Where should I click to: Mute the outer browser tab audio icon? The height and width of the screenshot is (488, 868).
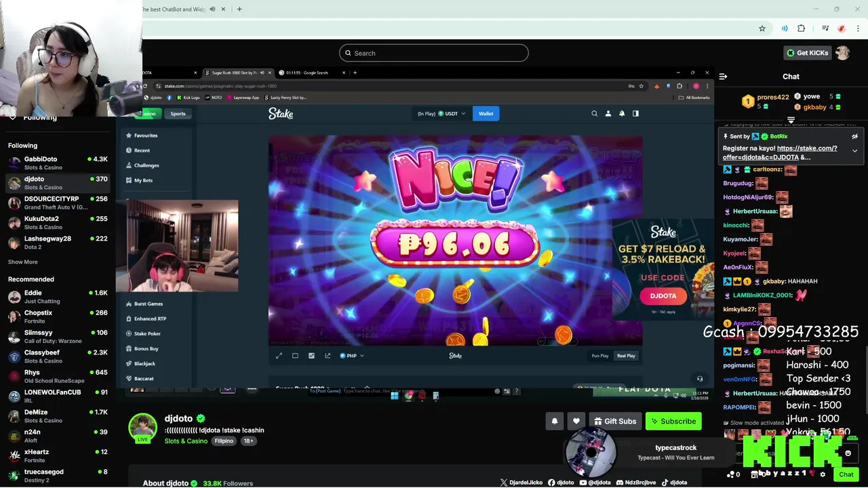(x=212, y=9)
